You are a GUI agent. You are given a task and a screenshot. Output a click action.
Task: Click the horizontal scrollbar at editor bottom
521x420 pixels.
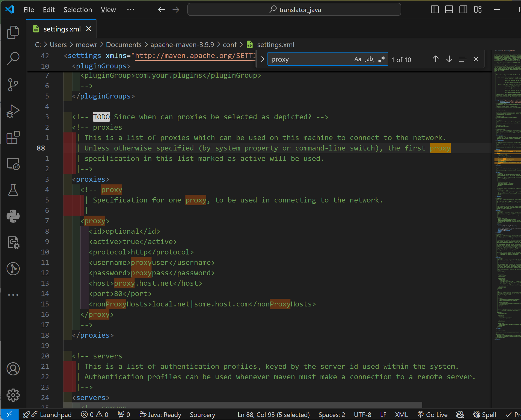[x=243, y=405]
